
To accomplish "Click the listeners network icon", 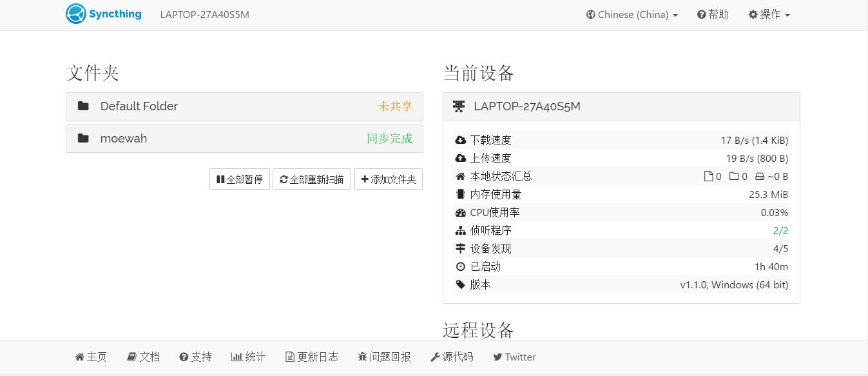I will [460, 230].
